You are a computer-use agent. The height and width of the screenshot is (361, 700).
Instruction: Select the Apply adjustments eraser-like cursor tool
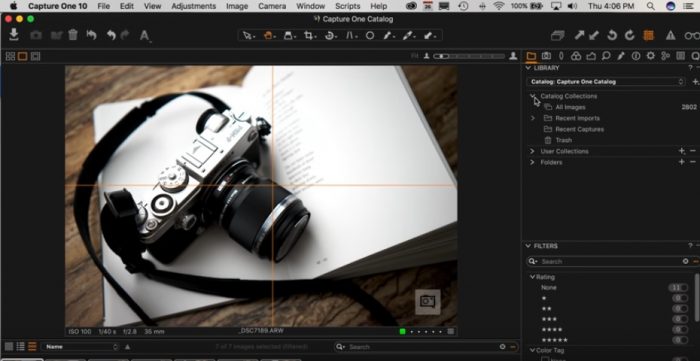(x=429, y=35)
